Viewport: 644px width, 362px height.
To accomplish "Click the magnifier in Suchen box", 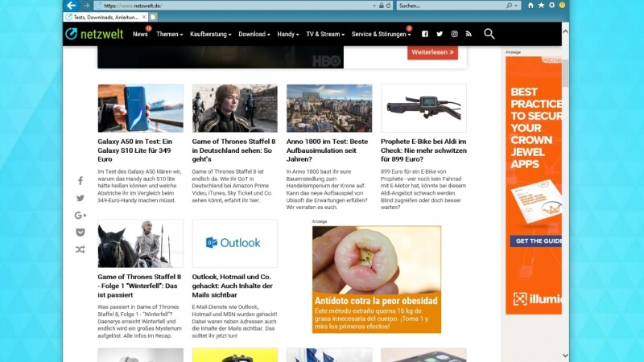I will (x=509, y=6).
